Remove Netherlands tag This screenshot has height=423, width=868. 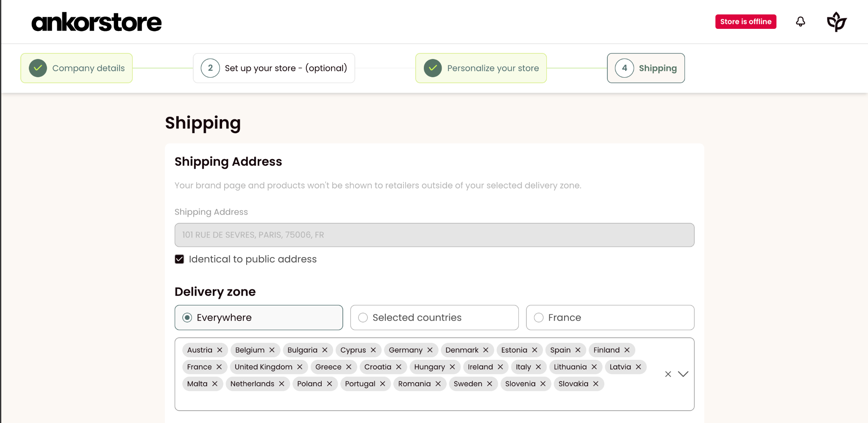pos(281,384)
